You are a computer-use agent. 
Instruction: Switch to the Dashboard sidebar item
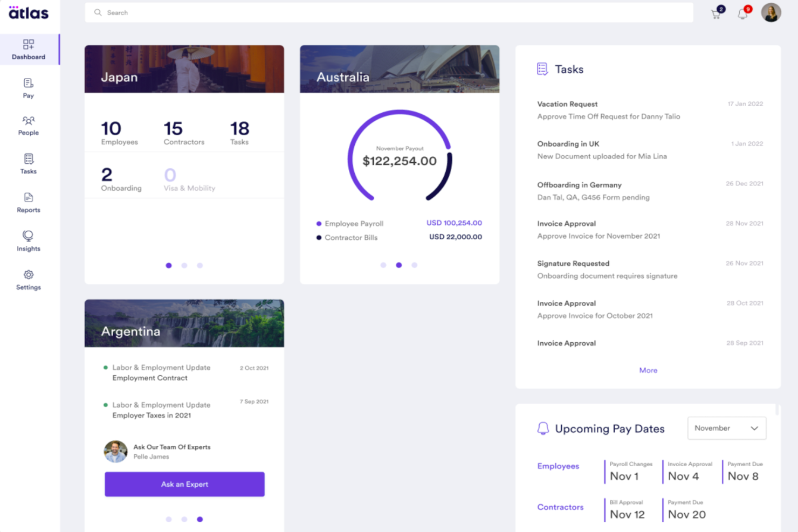pyautogui.click(x=29, y=49)
